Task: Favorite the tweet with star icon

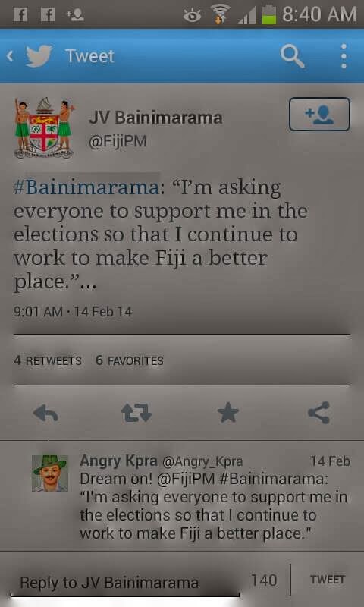Action: tap(227, 412)
